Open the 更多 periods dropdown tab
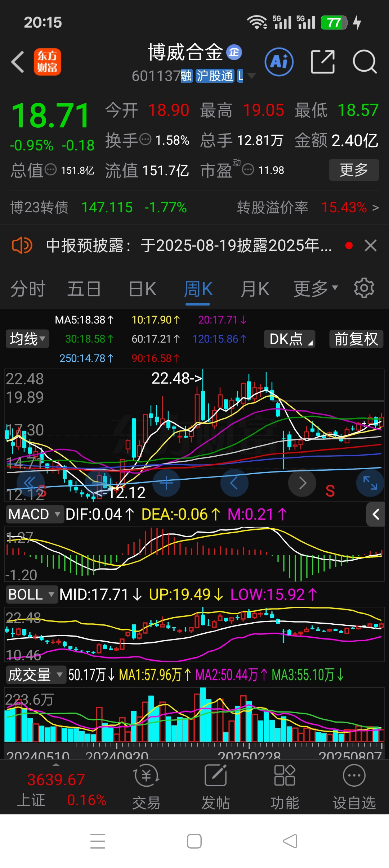This screenshot has width=389, height=868. [316, 289]
